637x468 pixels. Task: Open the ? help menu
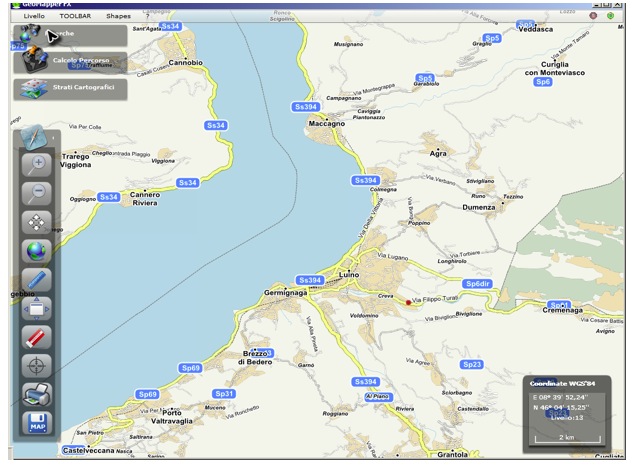(x=147, y=16)
